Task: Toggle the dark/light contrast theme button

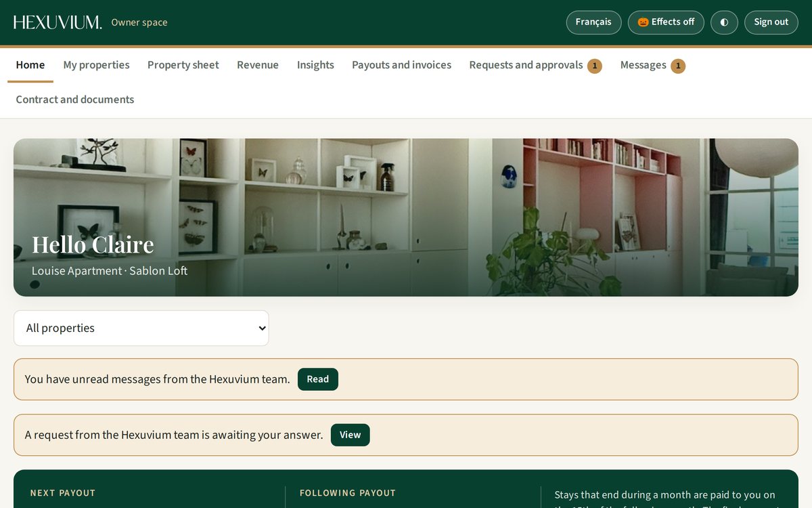Action: click(724, 22)
